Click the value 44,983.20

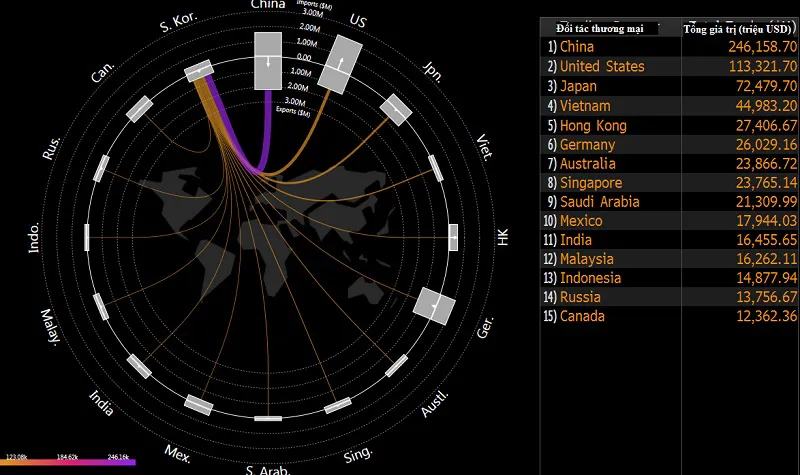766,106
